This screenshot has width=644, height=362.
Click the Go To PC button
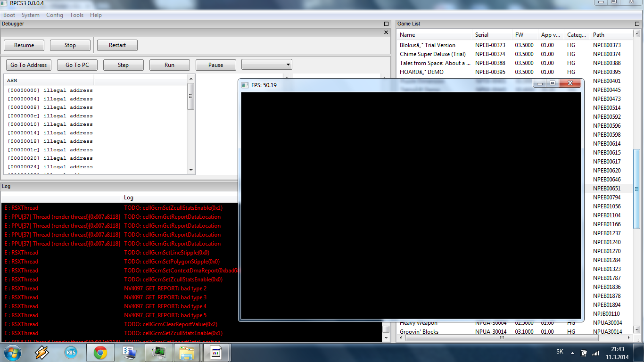[x=77, y=65]
